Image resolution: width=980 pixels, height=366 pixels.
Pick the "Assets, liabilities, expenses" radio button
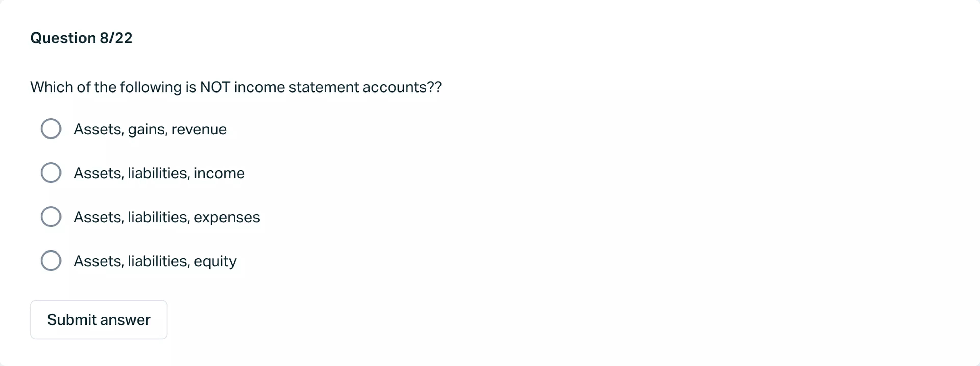[x=51, y=217]
